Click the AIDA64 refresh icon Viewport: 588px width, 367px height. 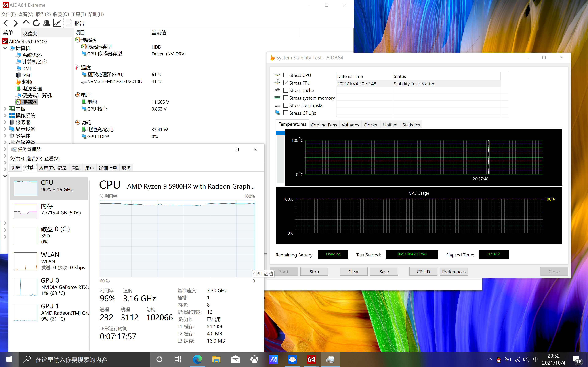click(x=36, y=23)
